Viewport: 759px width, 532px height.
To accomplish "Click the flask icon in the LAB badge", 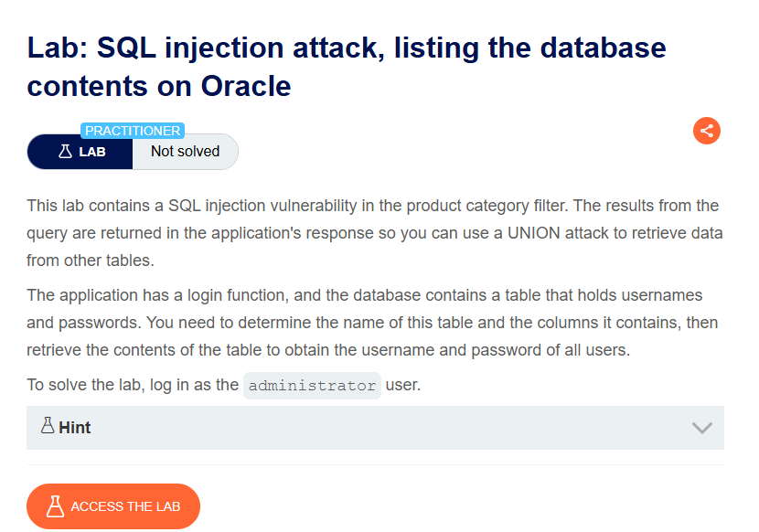I will click(x=65, y=152).
